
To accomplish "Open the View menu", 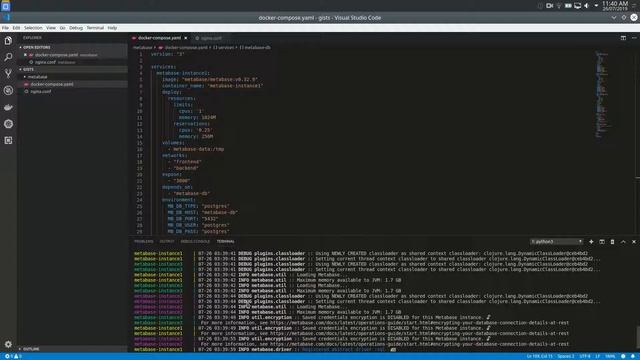I will pyautogui.click(x=51, y=28).
